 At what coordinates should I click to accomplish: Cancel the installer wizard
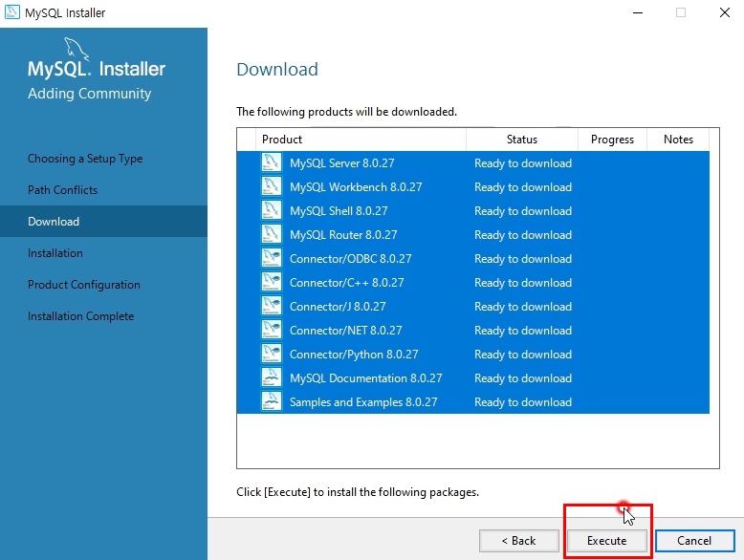[694, 541]
